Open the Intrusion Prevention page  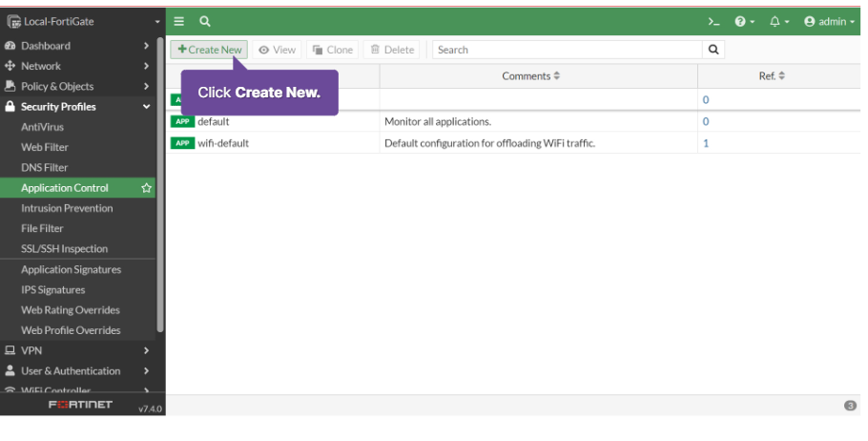[x=67, y=208]
